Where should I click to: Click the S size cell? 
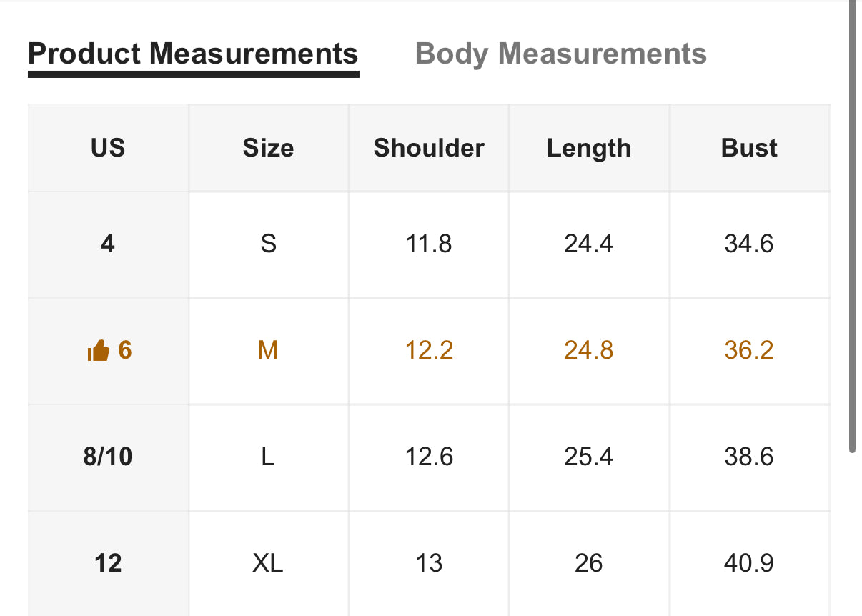(268, 244)
